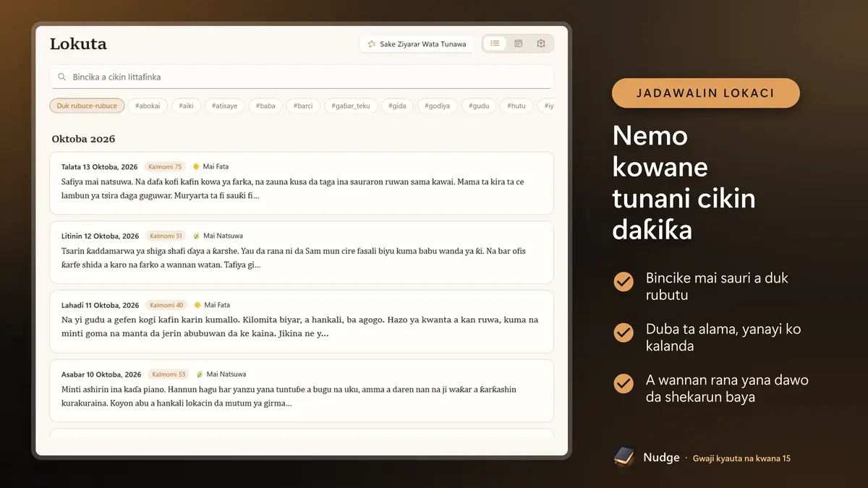Filter by the #barci tag
This screenshot has height=488, width=868.
303,106
